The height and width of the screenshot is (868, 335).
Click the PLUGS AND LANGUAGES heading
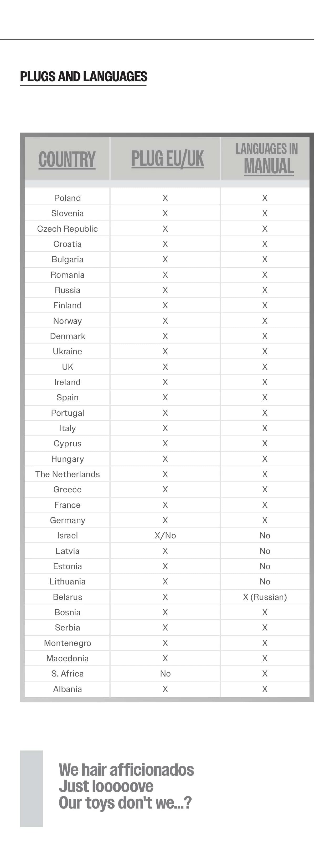pos(84,77)
